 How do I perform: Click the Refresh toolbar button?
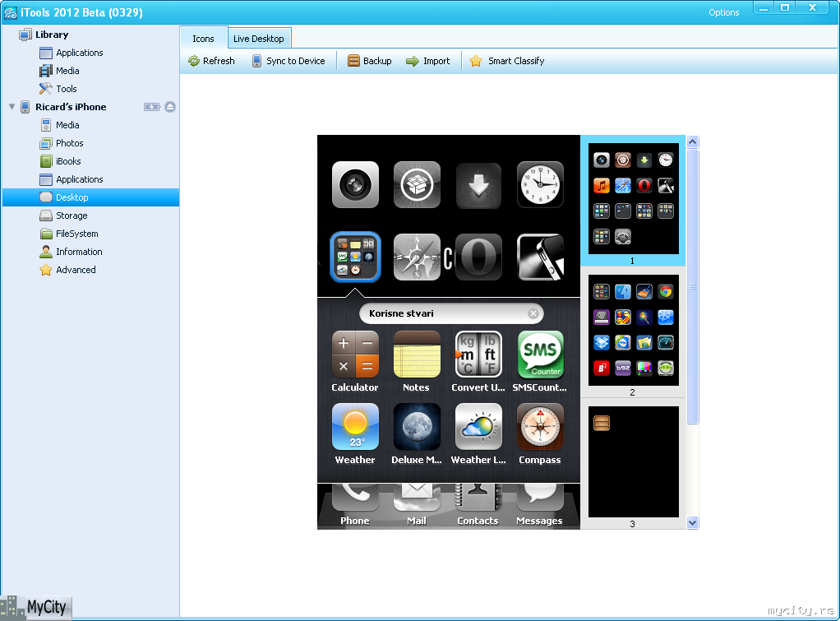[x=211, y=61]
